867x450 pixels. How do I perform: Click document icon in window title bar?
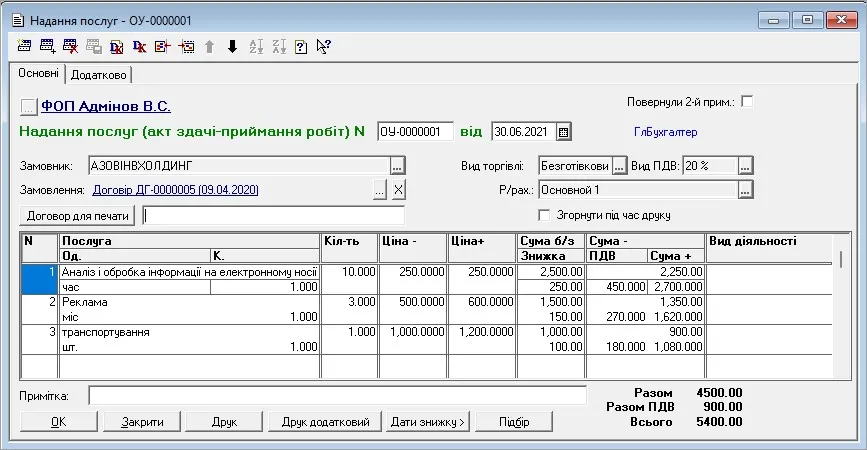point(18,20)
